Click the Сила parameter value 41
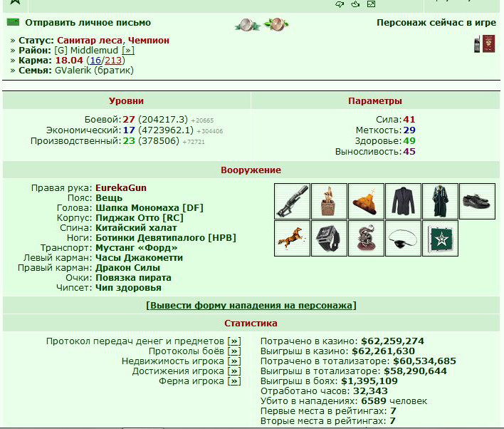This screenshot has width=504, height=429. [x=409, y=120]
